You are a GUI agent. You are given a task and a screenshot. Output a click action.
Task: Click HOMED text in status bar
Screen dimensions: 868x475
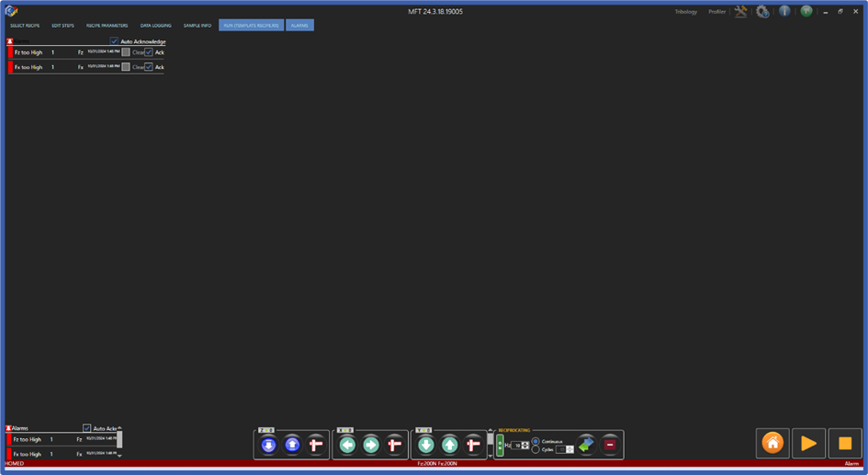coord(15,463)
